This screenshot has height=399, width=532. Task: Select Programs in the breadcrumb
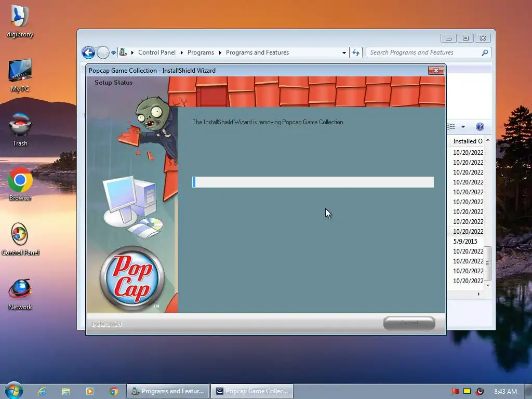(201, 52)
